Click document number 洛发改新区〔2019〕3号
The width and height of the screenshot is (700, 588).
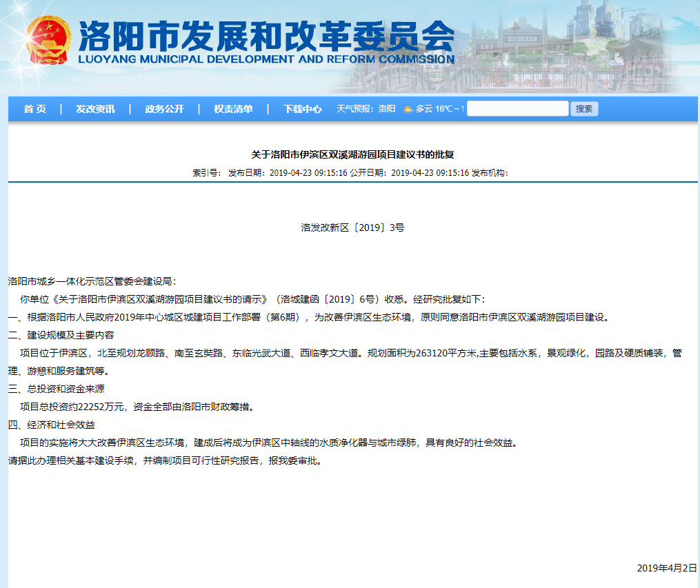[x=352, y=227]
